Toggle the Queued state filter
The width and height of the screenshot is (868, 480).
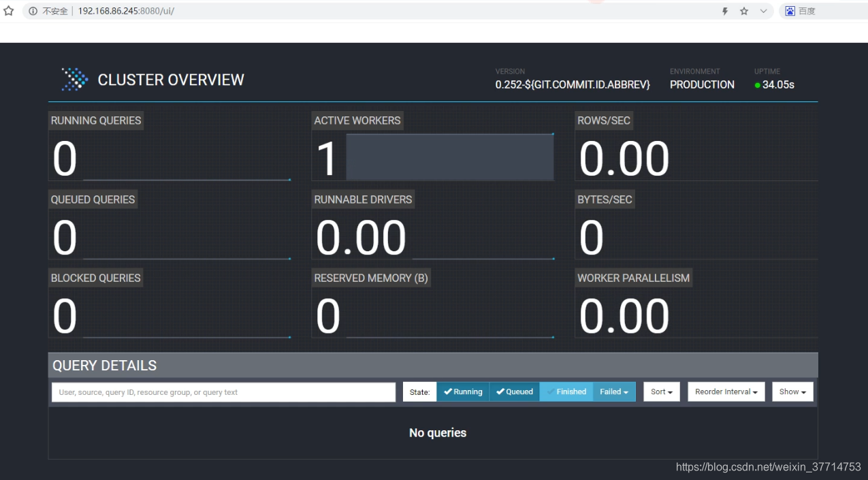515,391
